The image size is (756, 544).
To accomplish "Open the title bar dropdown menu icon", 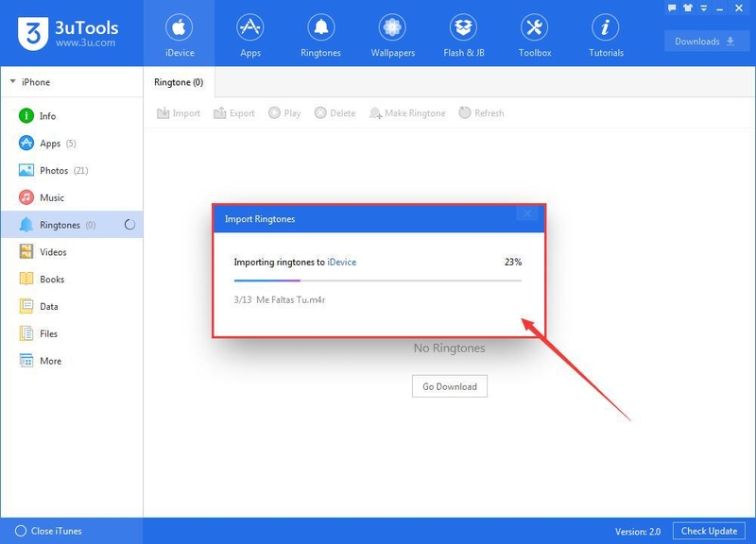I will click(x=704, y=8).
